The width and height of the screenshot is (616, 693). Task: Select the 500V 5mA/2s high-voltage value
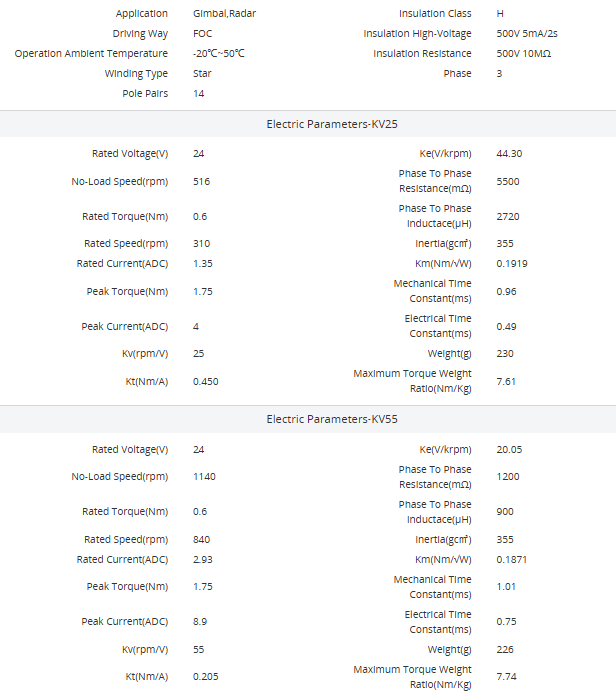click(x=527, y=34)
